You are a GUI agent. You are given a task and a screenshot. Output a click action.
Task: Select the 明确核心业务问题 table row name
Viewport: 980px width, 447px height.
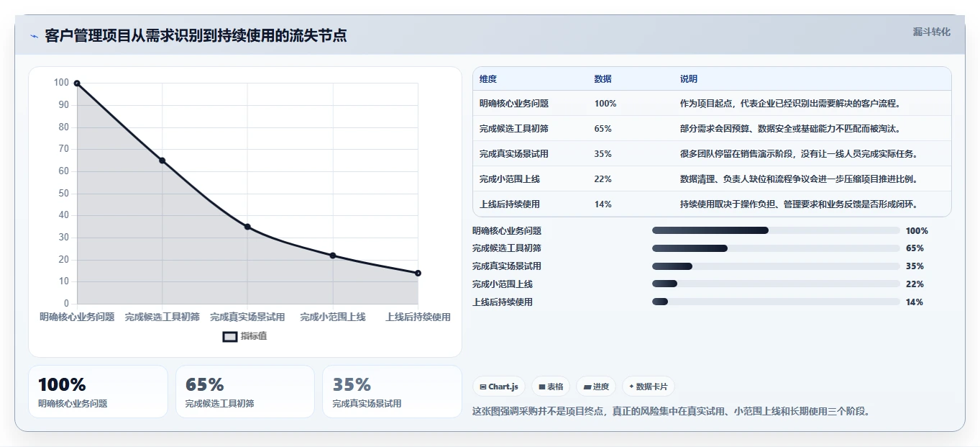coord(514,104)
